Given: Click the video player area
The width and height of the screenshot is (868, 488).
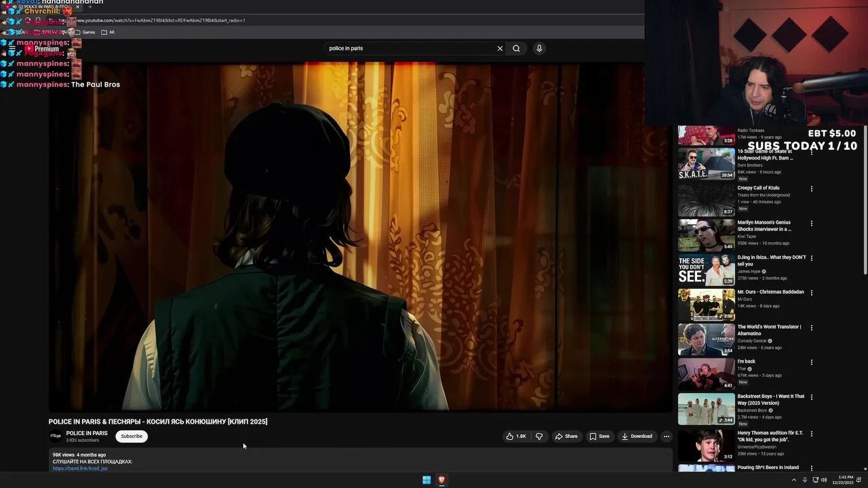Looking at the screenshot, I should pos(360,236).
